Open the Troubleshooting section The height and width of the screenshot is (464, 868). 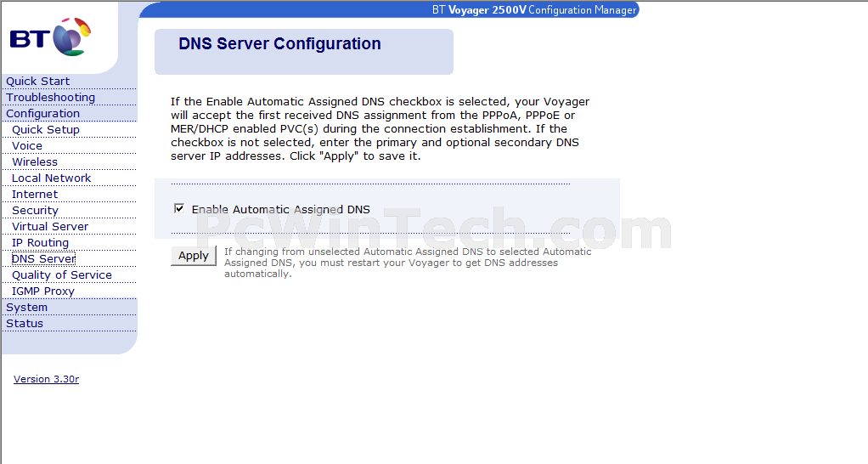pos(50,98)
